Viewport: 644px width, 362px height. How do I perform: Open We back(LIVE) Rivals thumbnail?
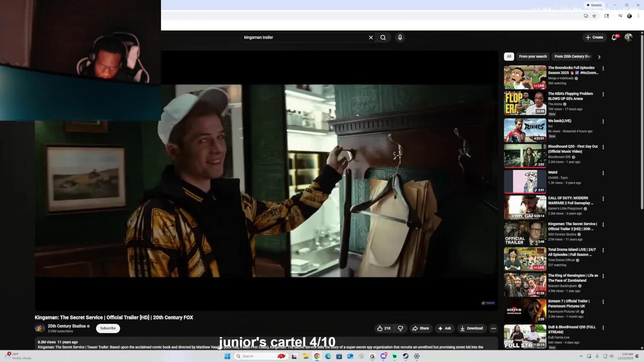525,130
